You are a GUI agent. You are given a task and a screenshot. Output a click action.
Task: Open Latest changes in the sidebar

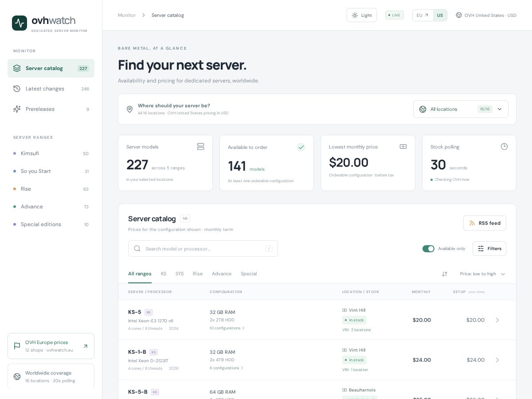click(51, 89)
